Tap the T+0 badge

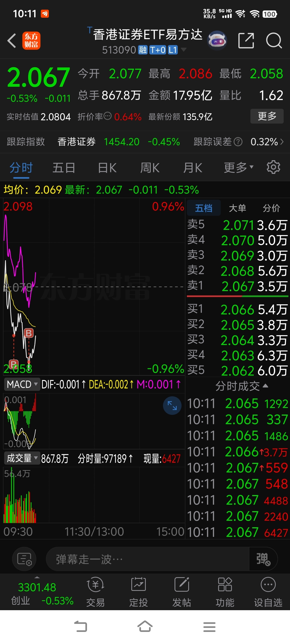pyautogui.click(x=158, y=50)
